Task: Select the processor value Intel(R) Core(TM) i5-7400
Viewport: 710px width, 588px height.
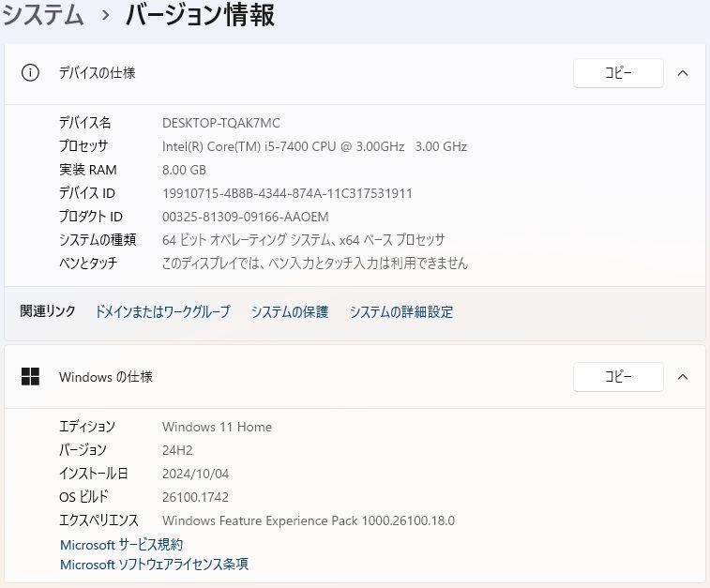Action: pos(315,146)
